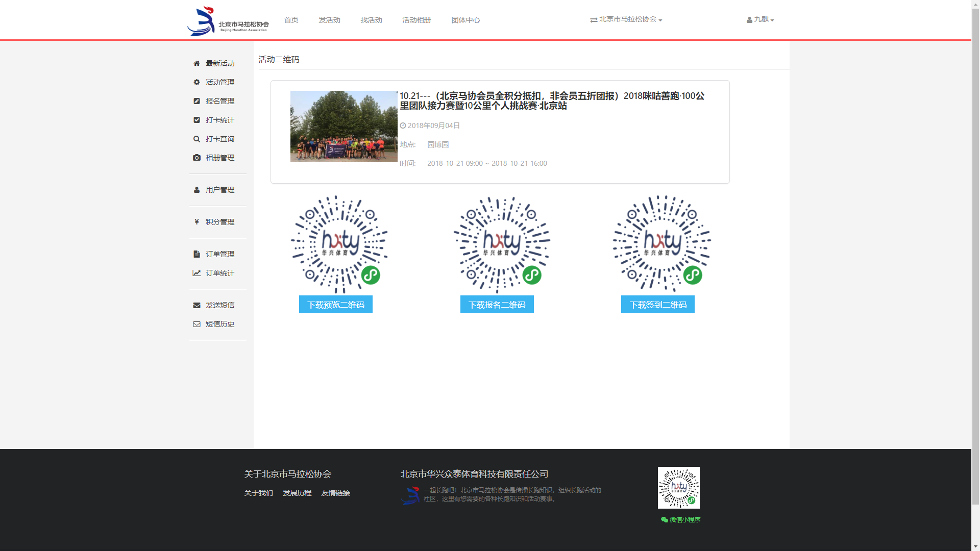980x551 pixels.
Task: Click the check icon beside 打卡统计
Action: 197,120
